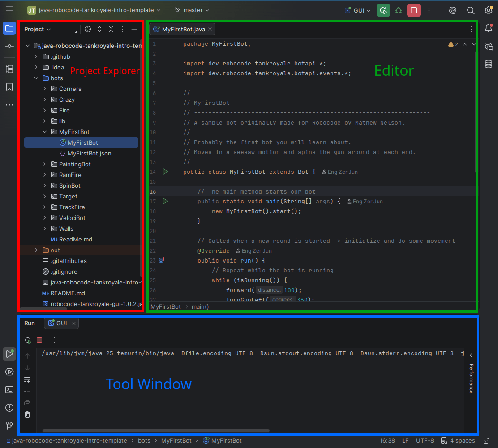Viewport: 498px width, 448px height.
Task: Open the Run tool window sidebar icon
Action: coord(9,354)
